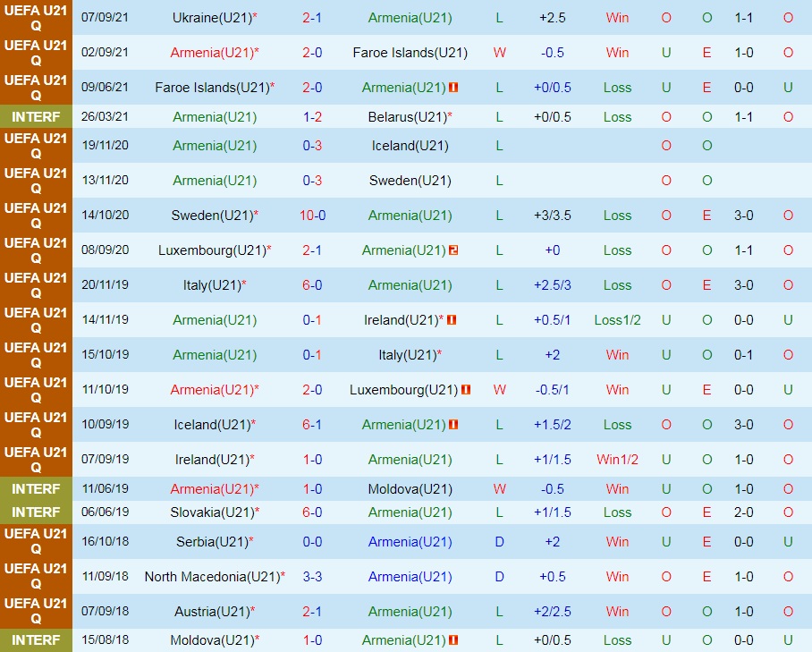Viewport: 812px width, 652px height.
Task: Select Slovakia(U21) home team on 06/06/19
Action: click(x=212, y=512)
